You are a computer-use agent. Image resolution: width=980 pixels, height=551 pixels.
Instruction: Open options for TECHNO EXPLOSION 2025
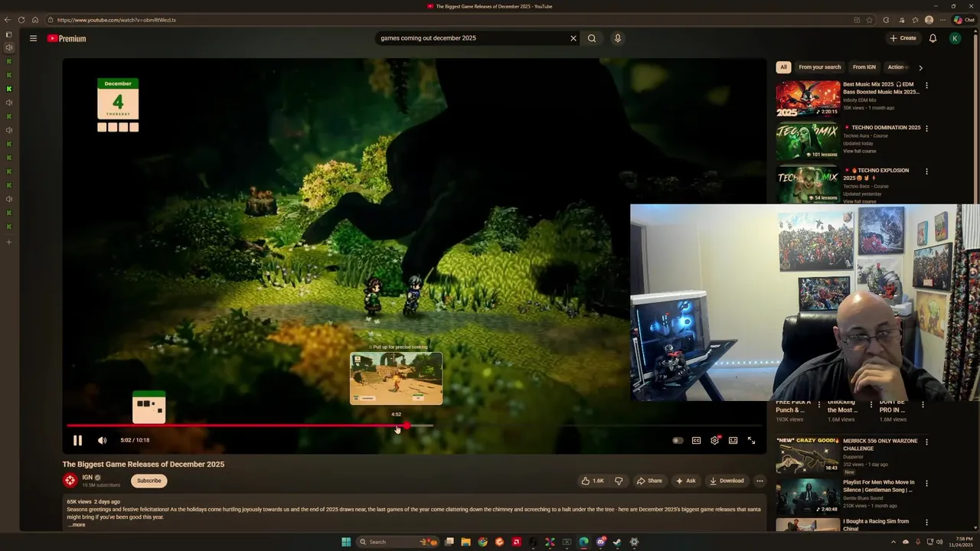click(926, 171)
